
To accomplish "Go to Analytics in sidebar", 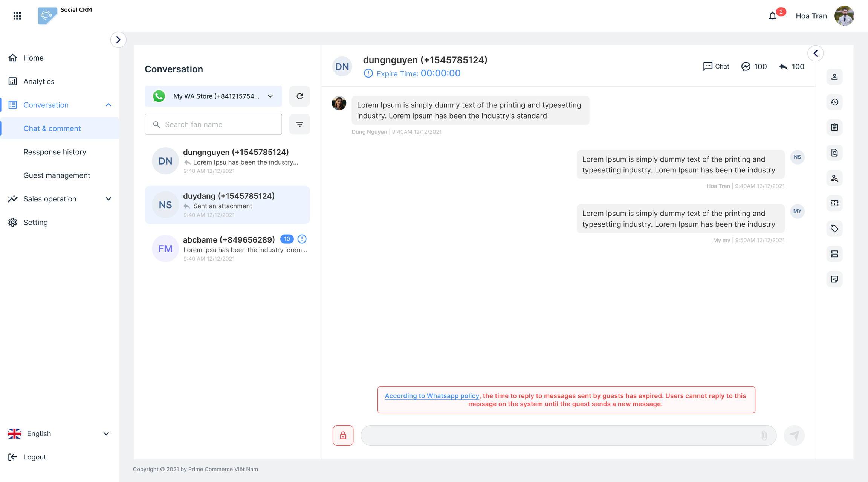I will click(x=39, y=81).
